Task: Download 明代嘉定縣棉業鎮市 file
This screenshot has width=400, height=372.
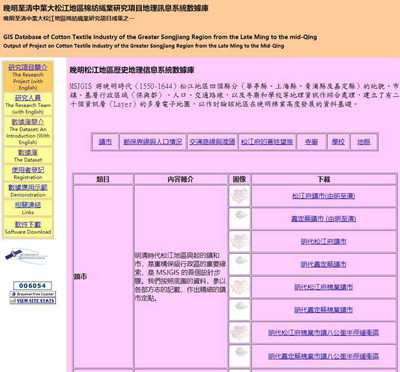Action: point(324,310)
